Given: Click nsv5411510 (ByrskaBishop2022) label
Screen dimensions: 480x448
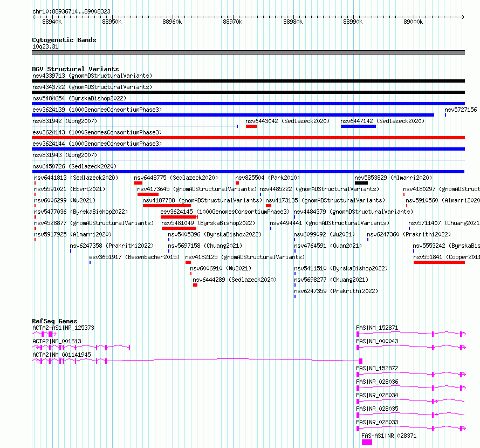Looking at the screenshot, I should coord(341,268).
